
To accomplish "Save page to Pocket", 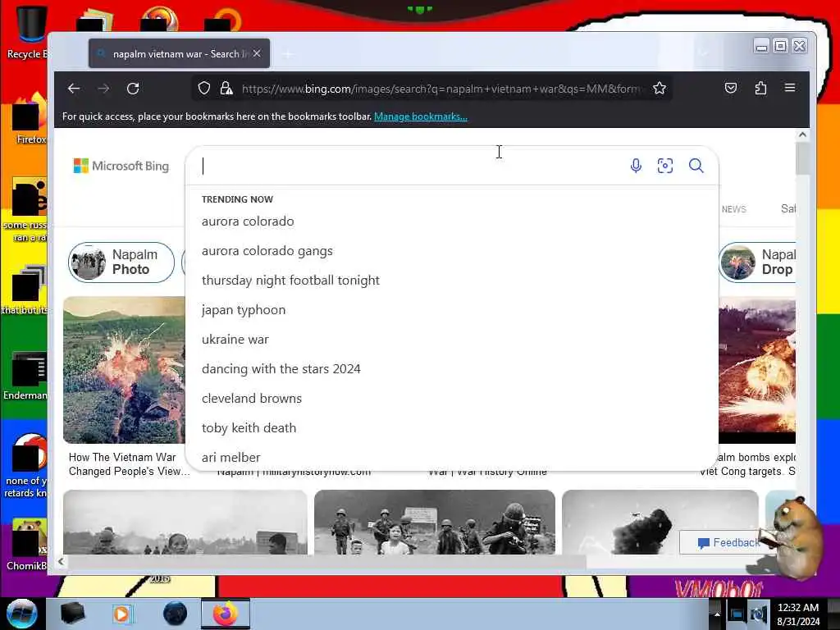I will pyautogui.click(x=731, y=88).
